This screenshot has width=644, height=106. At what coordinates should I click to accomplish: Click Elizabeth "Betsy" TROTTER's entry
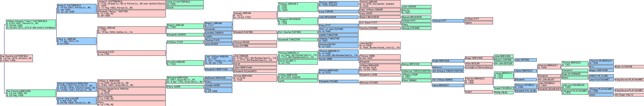[131, 13]
